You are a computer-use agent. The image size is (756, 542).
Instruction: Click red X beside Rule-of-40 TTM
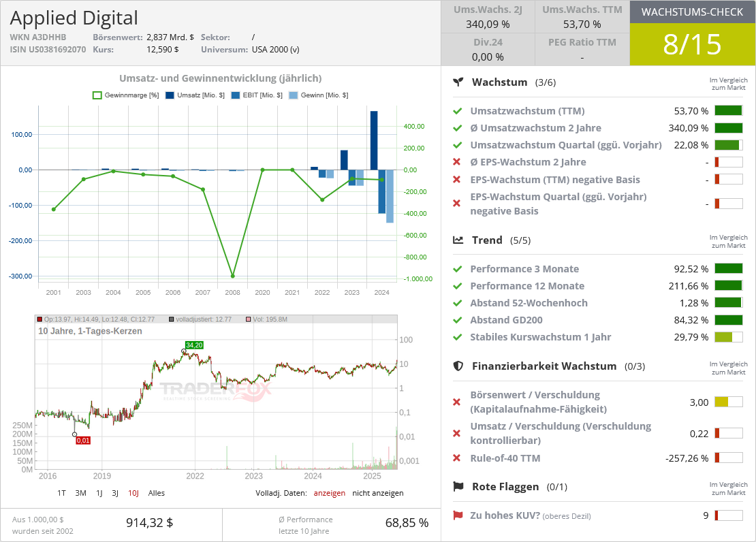point(457,458)
